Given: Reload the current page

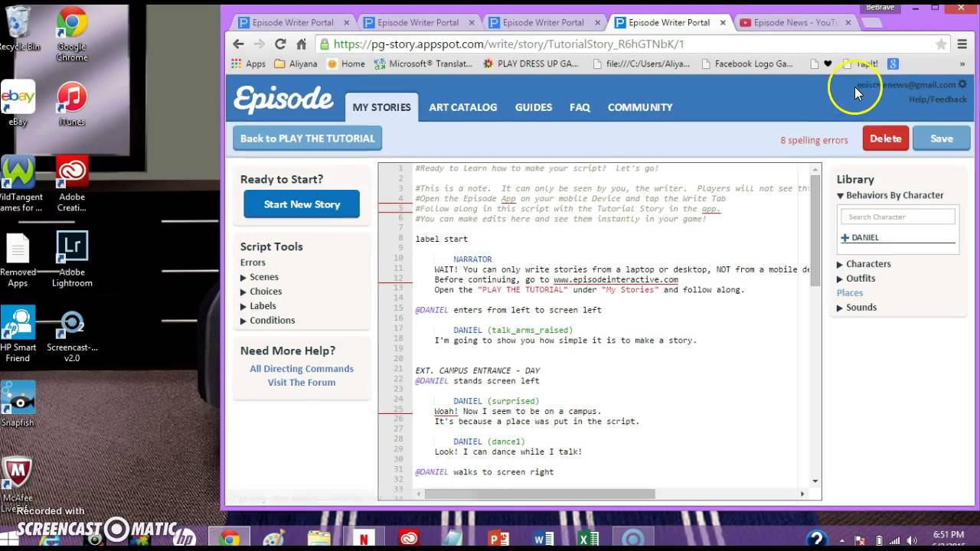Looking at the screenshot, I should pos(280,44).
